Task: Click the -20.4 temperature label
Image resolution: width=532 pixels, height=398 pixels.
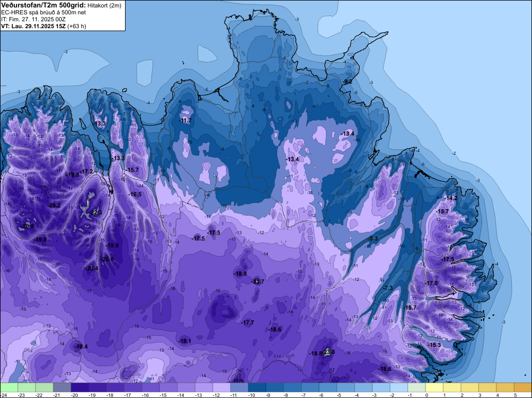Action: tap(92, 268)
